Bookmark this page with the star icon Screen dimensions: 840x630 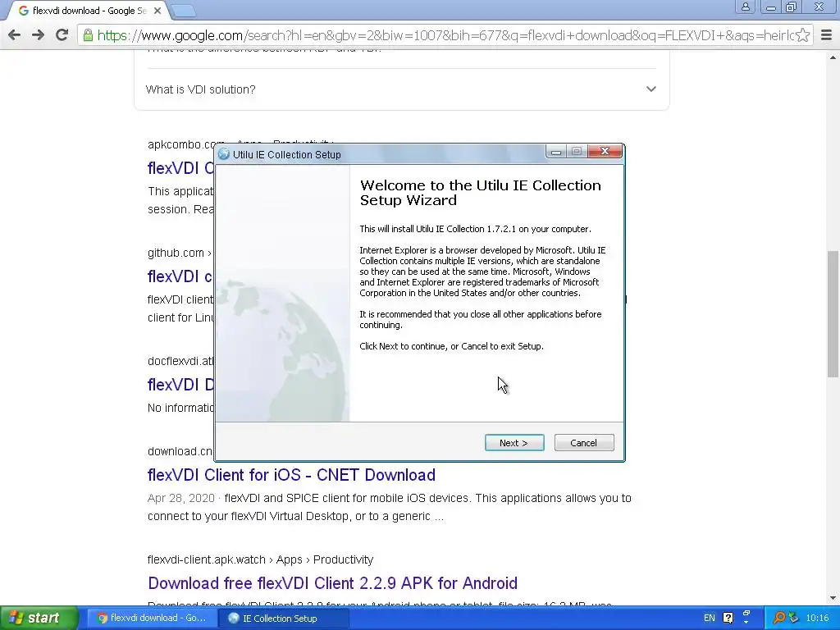(802, 35)
